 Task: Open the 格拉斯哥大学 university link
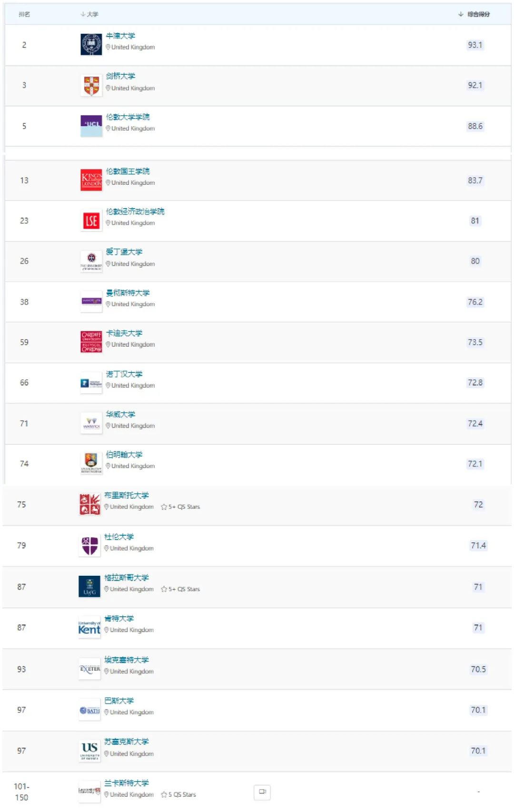127,578
